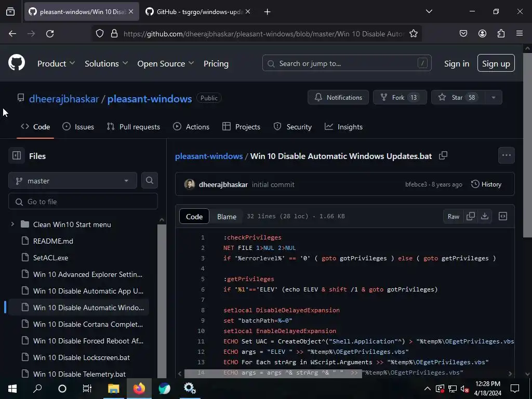Image resolution: width=532 pixels, height=399 pixels.
Task: Open the Actions tab
Action: tap(191, 127)
